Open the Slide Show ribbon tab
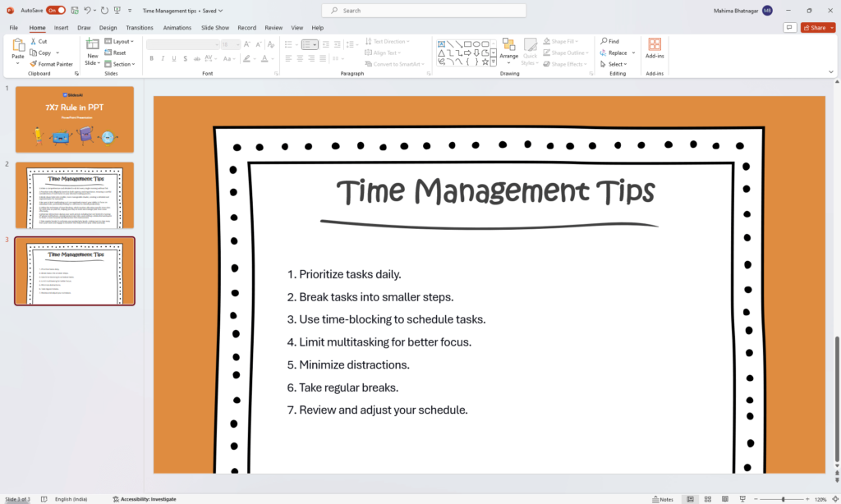 pos(214,27)
